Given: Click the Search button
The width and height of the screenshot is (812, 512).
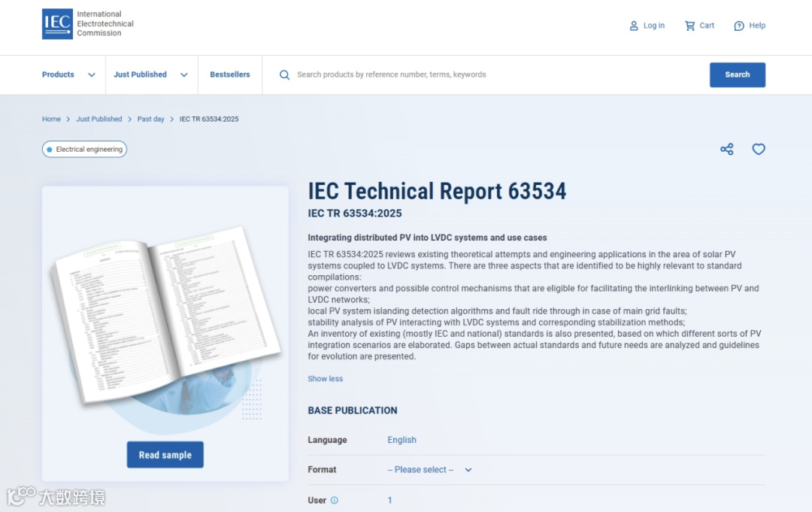Looking at the screenshot, I should pyautogui.click(x=738, y=74).
